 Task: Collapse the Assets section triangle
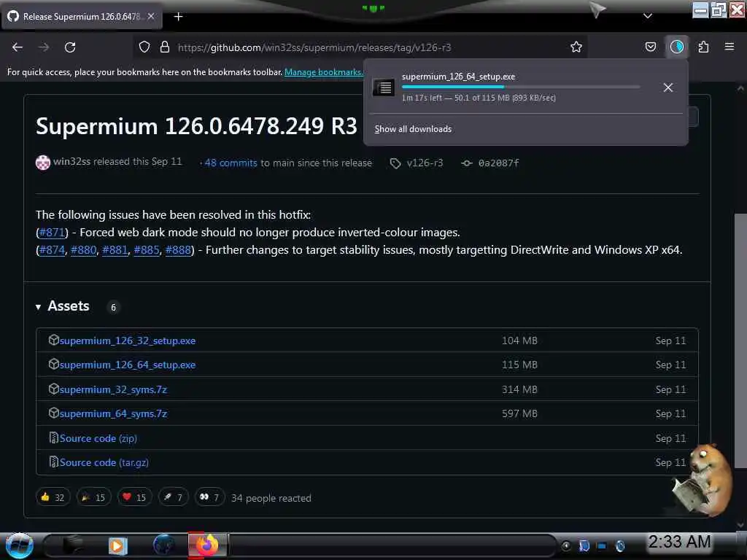[38, 307]
